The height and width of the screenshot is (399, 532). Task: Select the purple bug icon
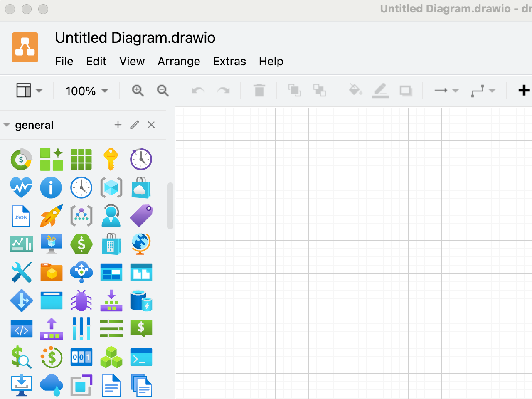point(81,300)
